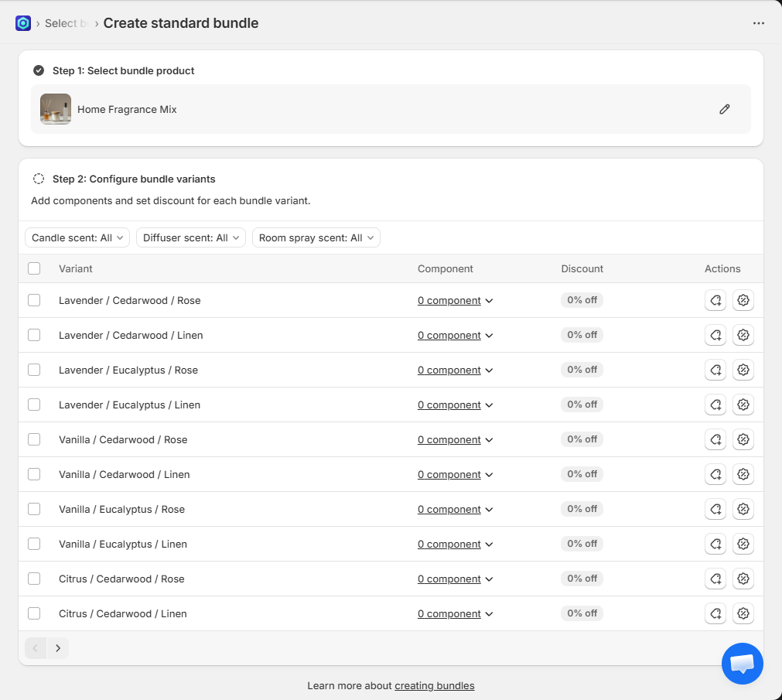
Task: Select the Vanilla / Cedarwood / Linen checkbox
Action: point(34,474)
